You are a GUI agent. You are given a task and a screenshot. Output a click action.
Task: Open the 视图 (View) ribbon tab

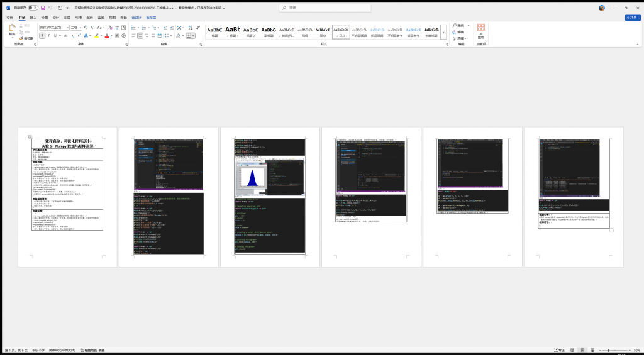[x=112, y=18]
